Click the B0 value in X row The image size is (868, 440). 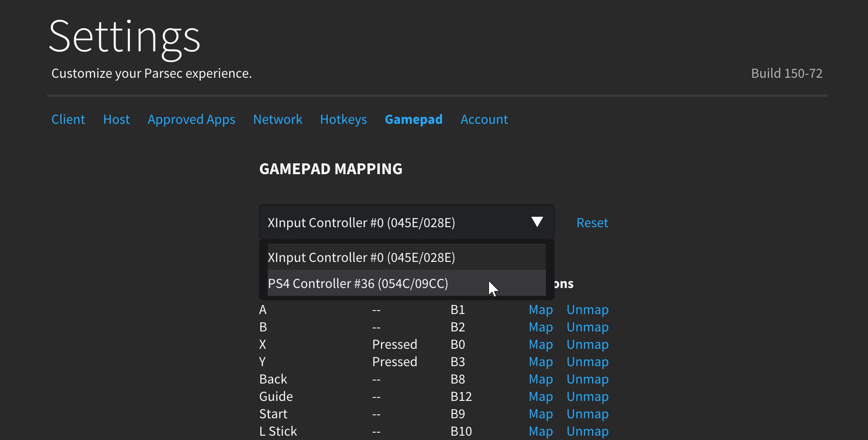(458, 344)
